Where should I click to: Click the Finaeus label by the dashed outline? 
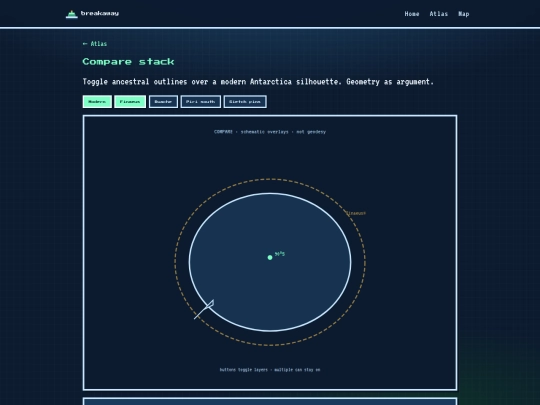pos(355,213)
